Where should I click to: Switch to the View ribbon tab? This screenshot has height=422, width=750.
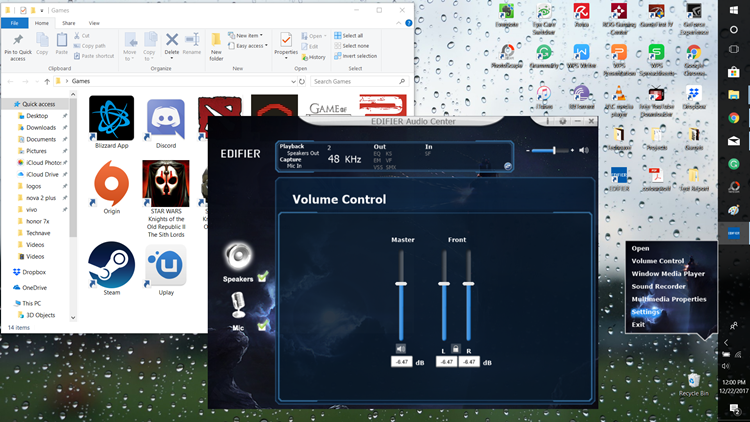coord(94,23)
